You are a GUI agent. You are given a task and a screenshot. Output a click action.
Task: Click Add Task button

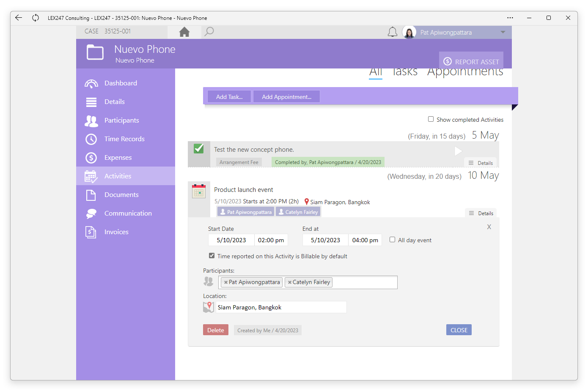point(229,97)
